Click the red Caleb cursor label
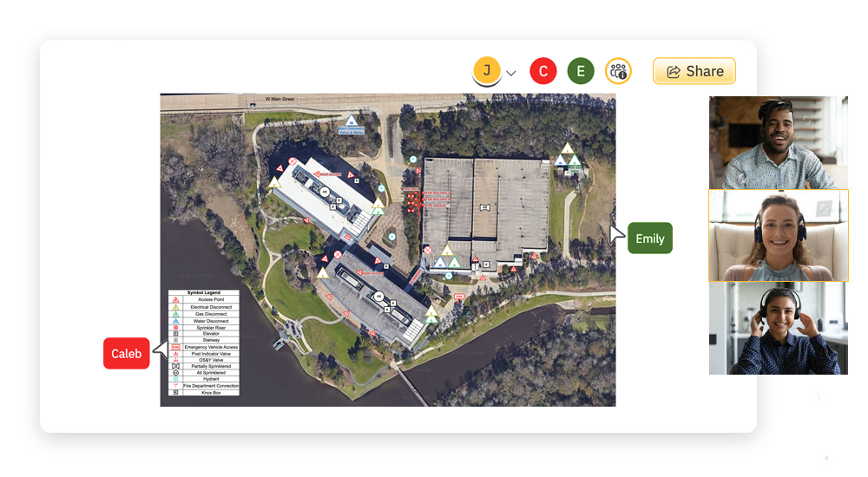This screenshot has width=868, height=477. (x=126, y=353)
